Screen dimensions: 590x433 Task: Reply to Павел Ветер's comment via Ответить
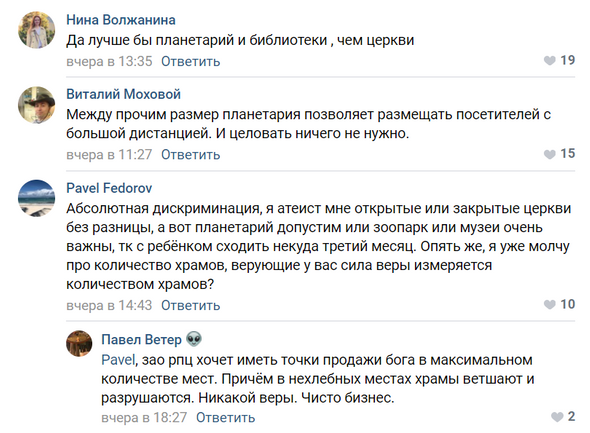click(x=225, y=417)
